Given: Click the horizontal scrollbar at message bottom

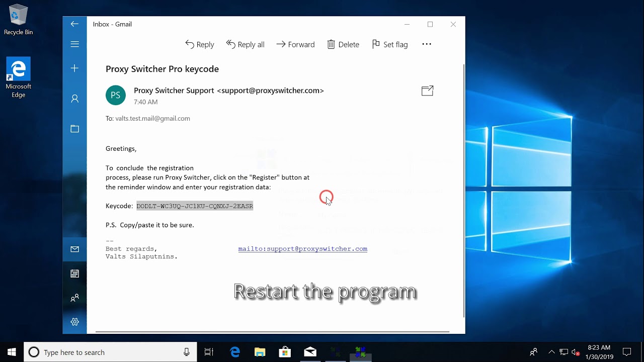Looking at the screenshot, I should tap(272, 332).
